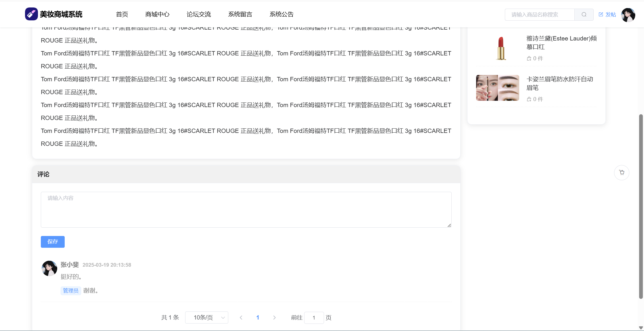Click 张小斐's comment avatar

pos(49,268)
